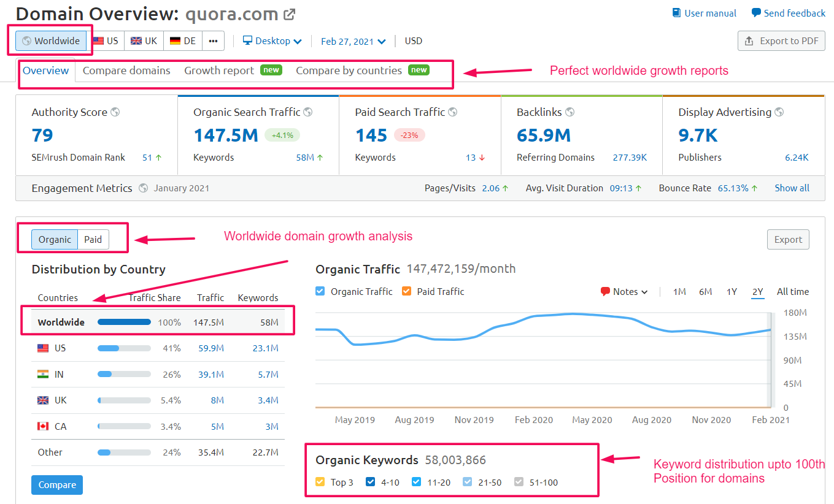Click the German flag database icon
This screenshot has height=504, width=834.
coord(175,41)
